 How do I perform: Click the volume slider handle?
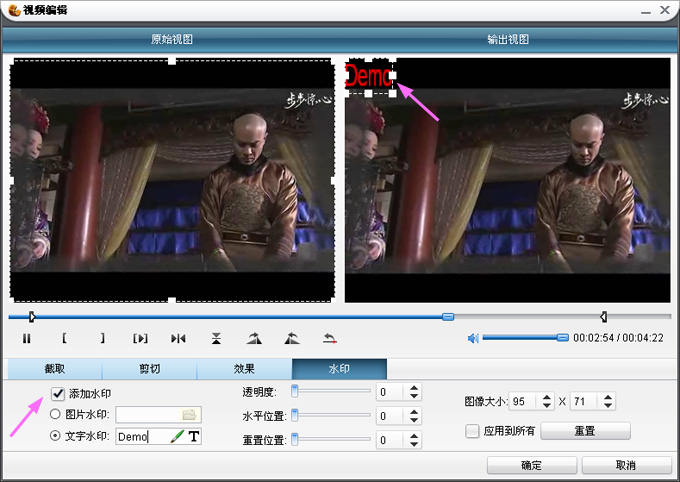pos(562,338)
